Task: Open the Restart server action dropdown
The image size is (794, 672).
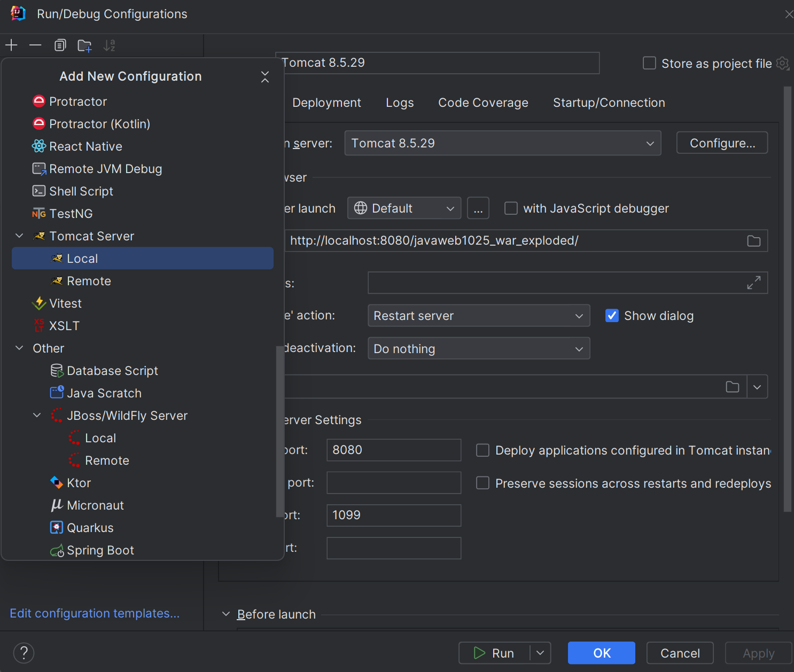Action: [479, 316]
